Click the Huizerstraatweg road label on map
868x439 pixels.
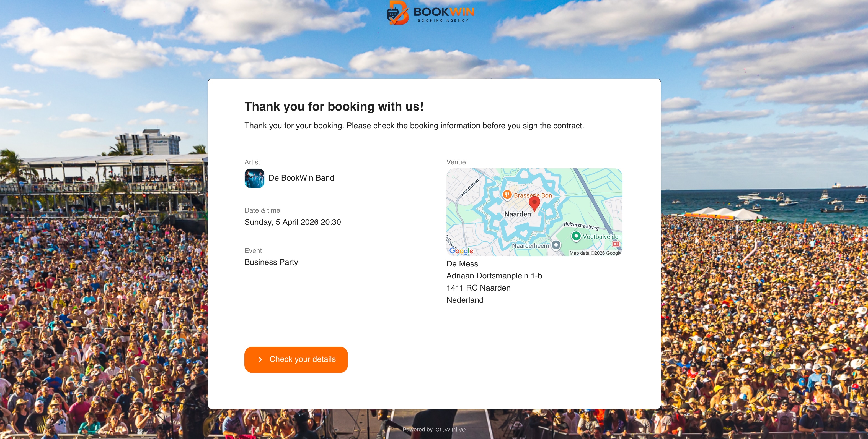581,226
